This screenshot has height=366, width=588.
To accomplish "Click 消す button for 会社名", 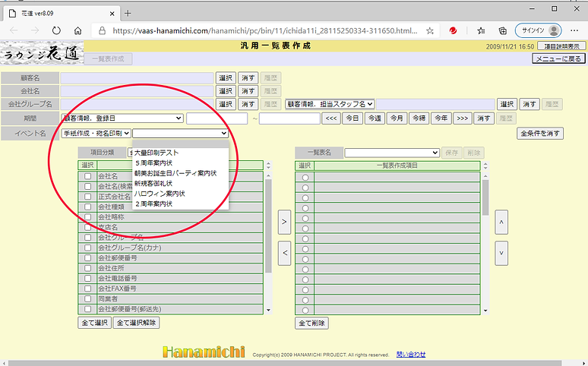I will pyautogui.click(x=248, y=91).
